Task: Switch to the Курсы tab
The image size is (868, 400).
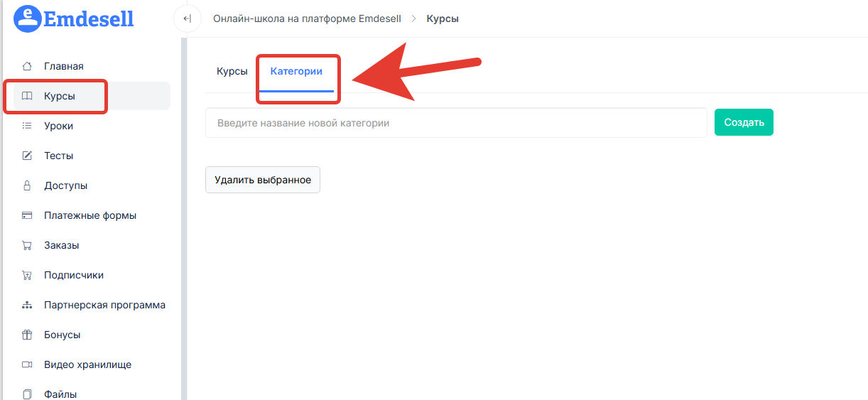Action: tap(232, 71)
